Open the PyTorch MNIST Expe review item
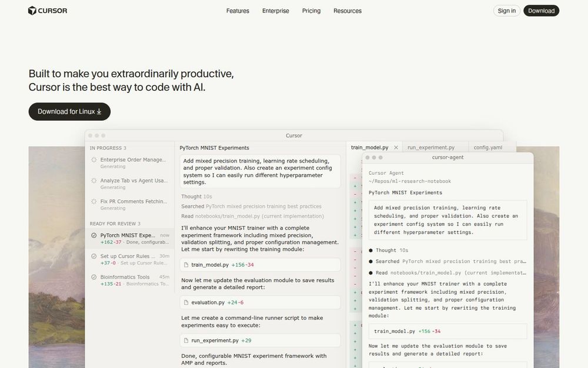Image resolution: width=588 pixels, height=368 pixels. pyautogui.click(x=130, y=238)
